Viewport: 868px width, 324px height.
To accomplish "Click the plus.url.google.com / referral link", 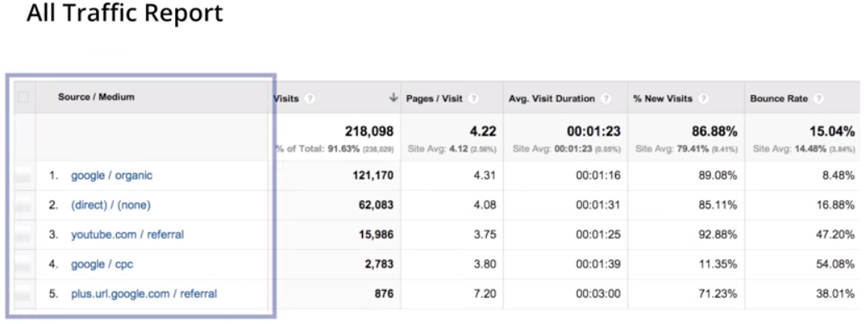I will (x=144, y=293).
